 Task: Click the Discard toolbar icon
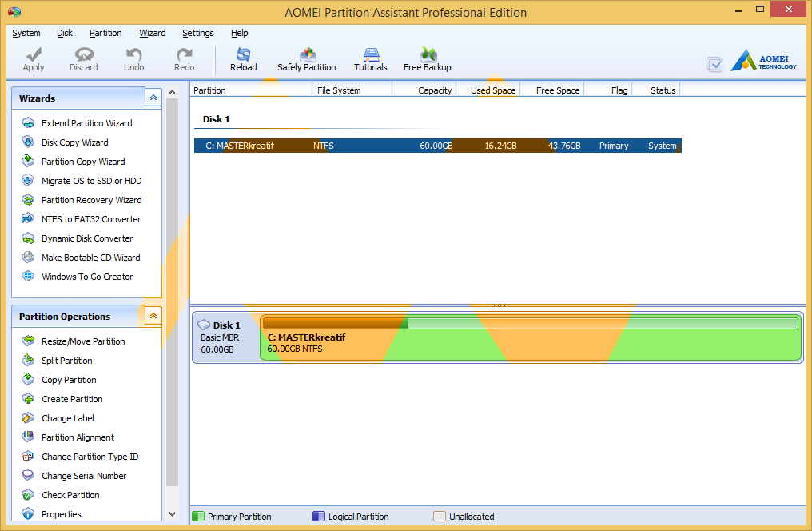pos(84,54)
